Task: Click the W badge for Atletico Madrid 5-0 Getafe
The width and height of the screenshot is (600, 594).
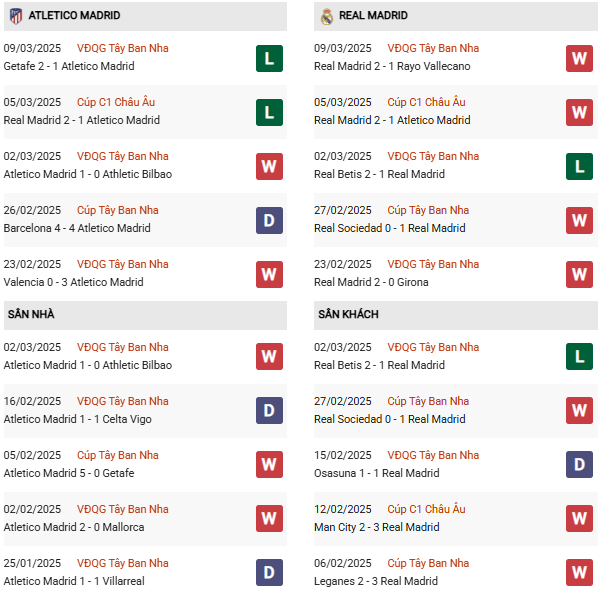Action: coord(269,465)
